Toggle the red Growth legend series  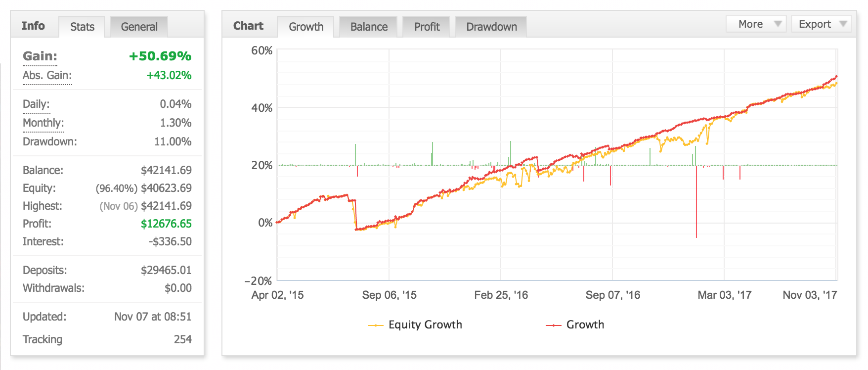[575, 325]
